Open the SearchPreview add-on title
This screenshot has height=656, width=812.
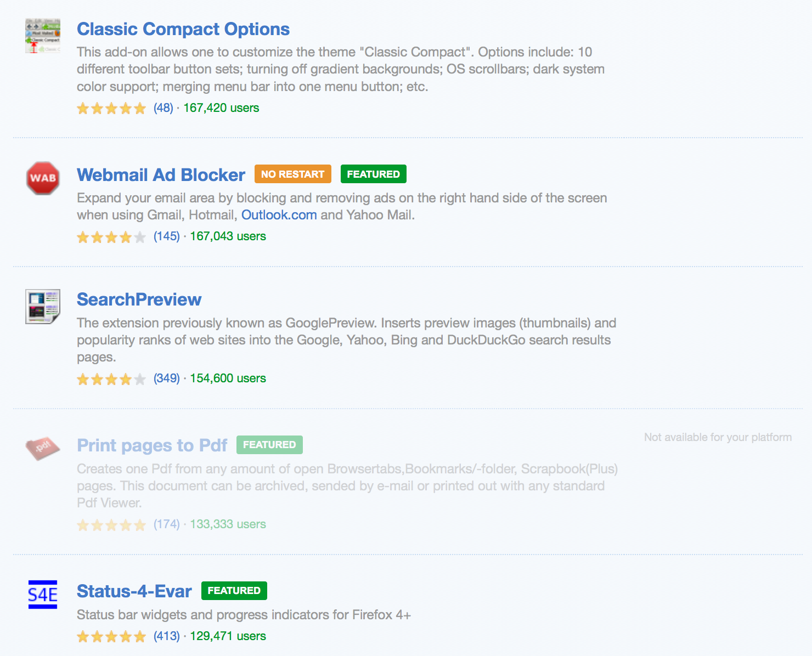[139, 299]
